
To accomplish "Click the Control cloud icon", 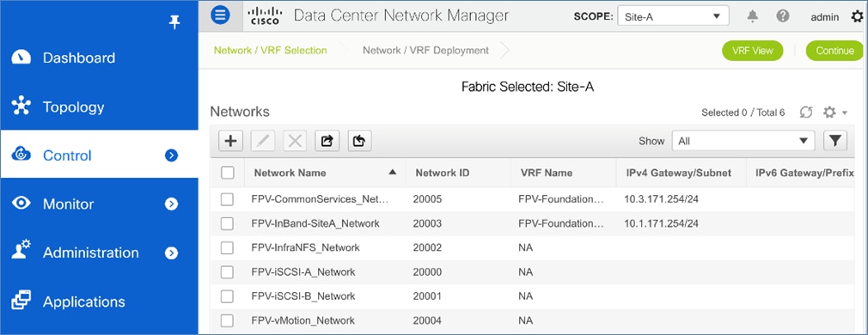I will pos(21,155).
